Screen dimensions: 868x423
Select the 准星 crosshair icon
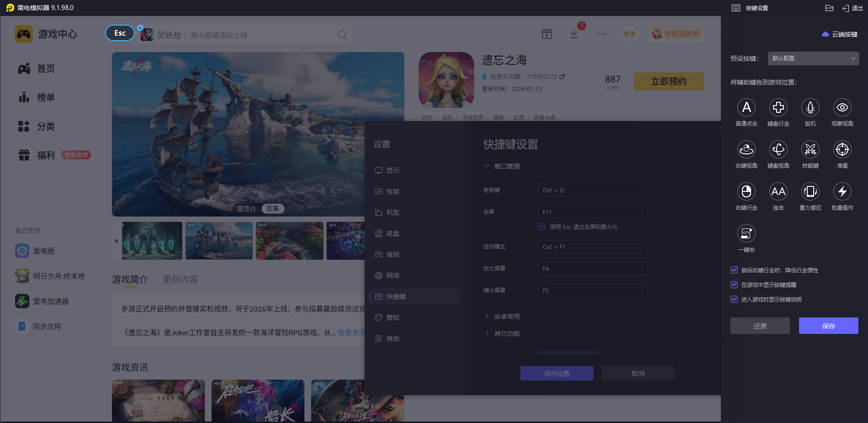coord(842,150)
